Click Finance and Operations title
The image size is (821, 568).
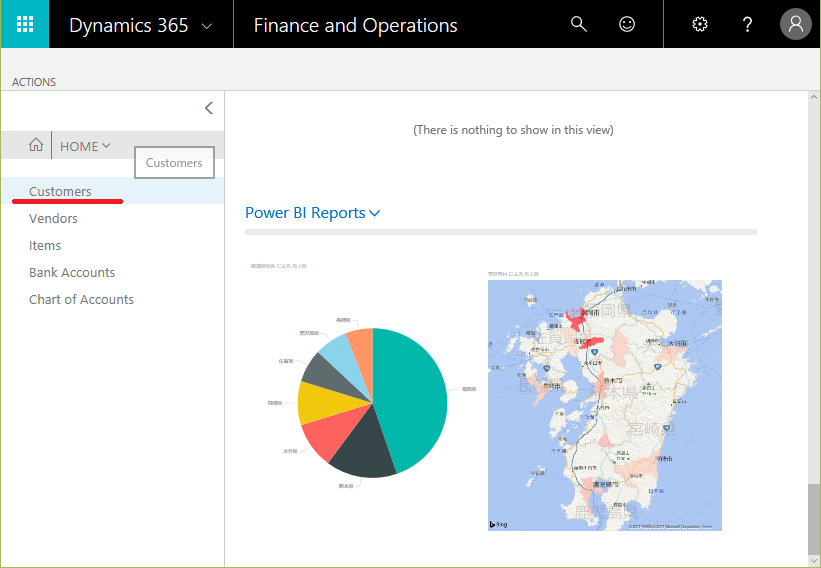click(x=356, y=25)
